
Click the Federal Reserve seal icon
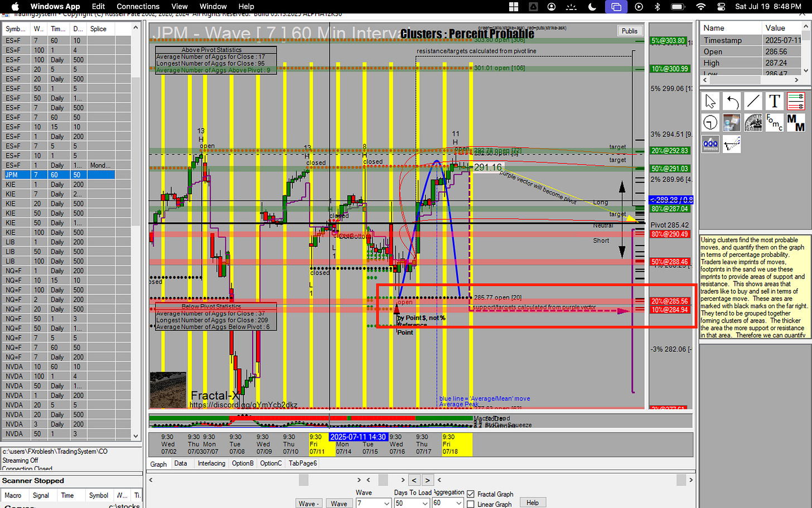click(x=753, y=122)
